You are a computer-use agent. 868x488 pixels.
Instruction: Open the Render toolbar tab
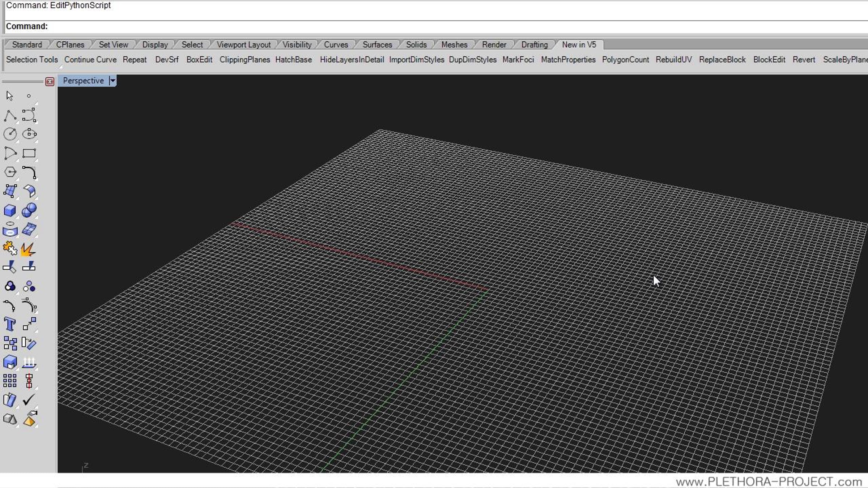[494, 44]
